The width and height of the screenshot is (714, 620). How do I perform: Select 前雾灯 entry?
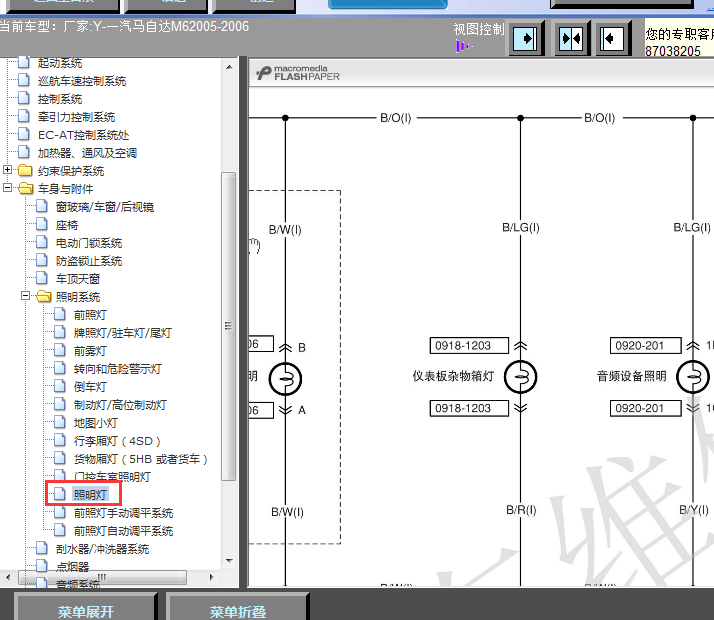coord(90,351)
